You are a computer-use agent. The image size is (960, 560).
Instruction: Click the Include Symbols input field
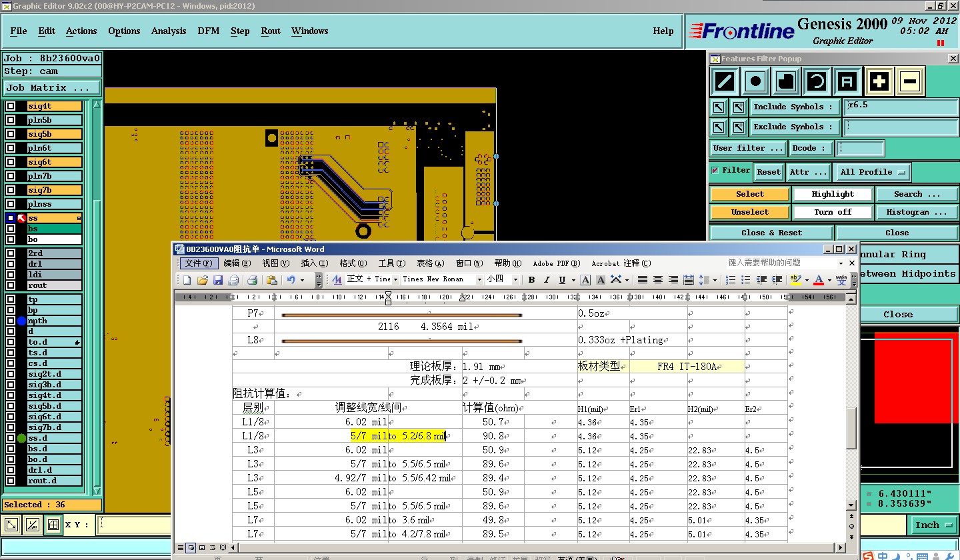point(900,107)
